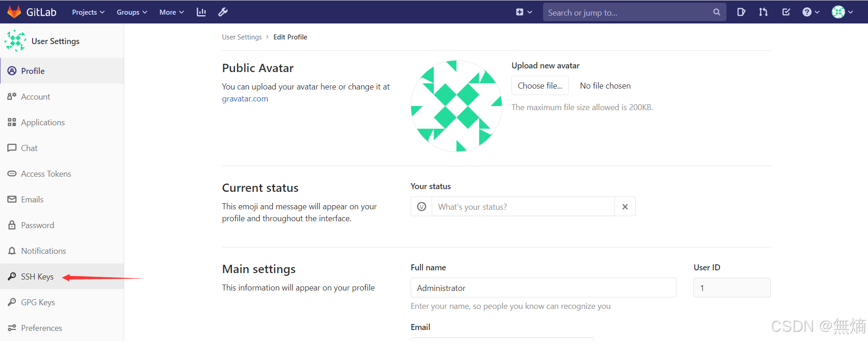Open the Merge requests icon

click(764, 12)
